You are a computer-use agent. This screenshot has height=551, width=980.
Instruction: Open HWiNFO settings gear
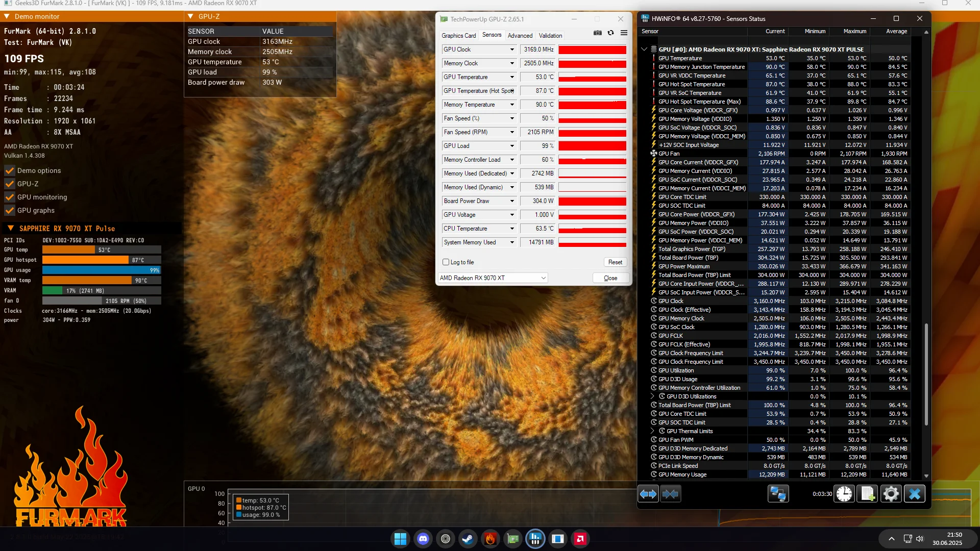pos(891,494)
